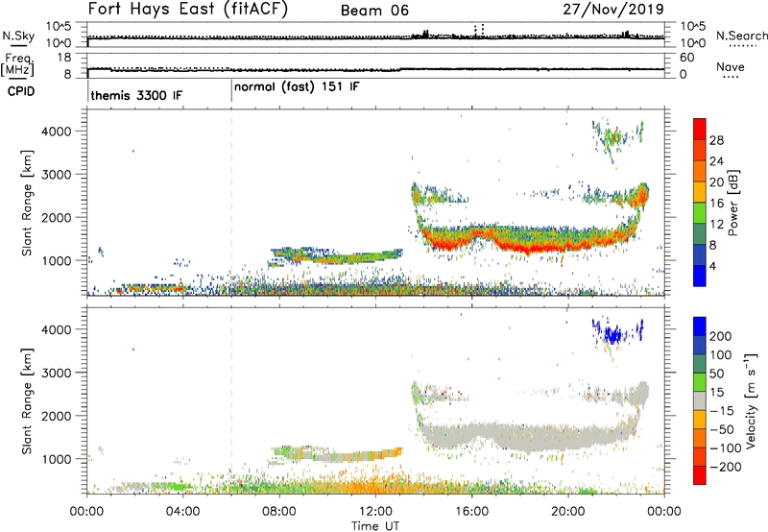Click the 'Power [dB]' colorbar title
Screen dimensions: 768x532
tap(733, 203)
